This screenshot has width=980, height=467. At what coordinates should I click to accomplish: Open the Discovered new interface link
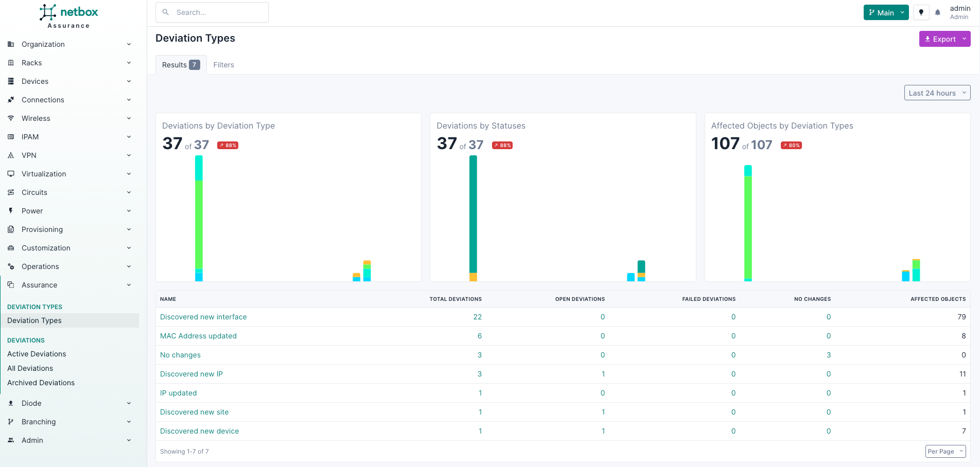pyautogui.click(x=203, y=317)
